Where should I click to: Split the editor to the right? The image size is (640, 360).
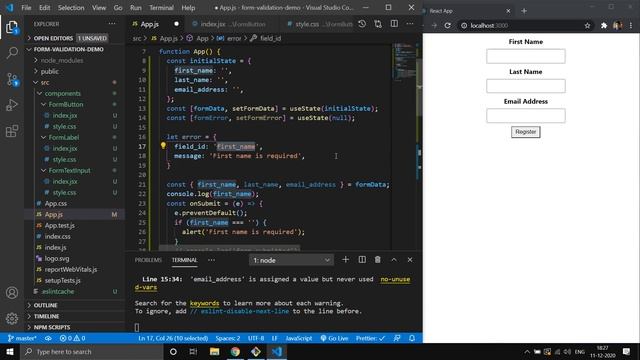tap(394, 24)
